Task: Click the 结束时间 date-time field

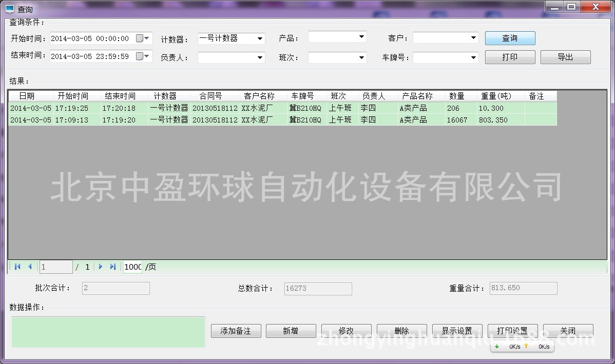Action: (x=101, y=56)
